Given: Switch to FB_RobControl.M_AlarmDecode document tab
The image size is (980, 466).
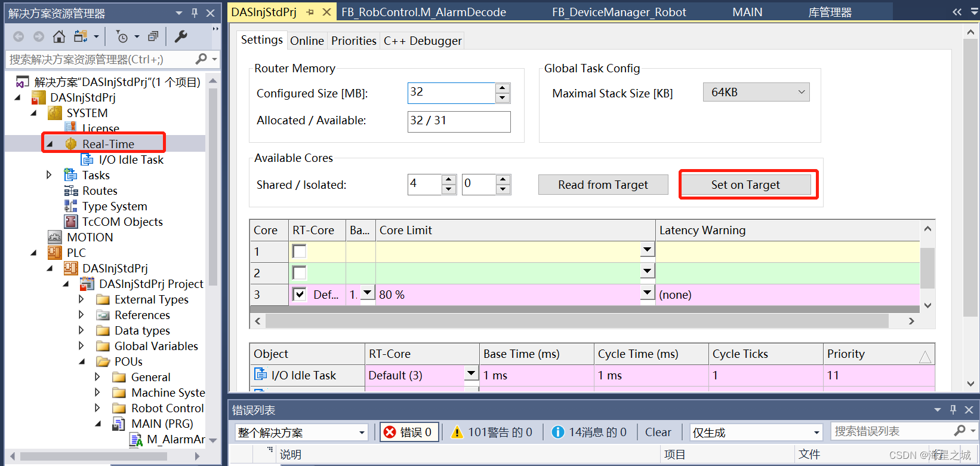Looking at the screenshot, I should (424, 12).
